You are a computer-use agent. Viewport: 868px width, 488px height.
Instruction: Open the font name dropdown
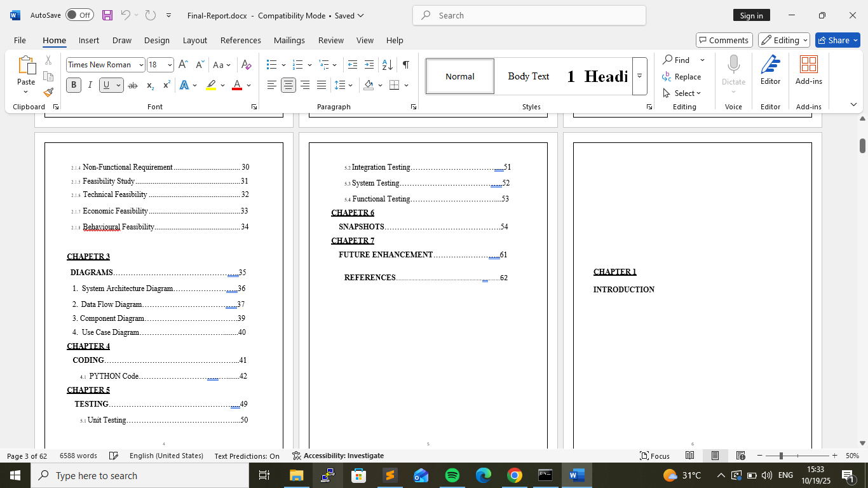coord(140,65)
